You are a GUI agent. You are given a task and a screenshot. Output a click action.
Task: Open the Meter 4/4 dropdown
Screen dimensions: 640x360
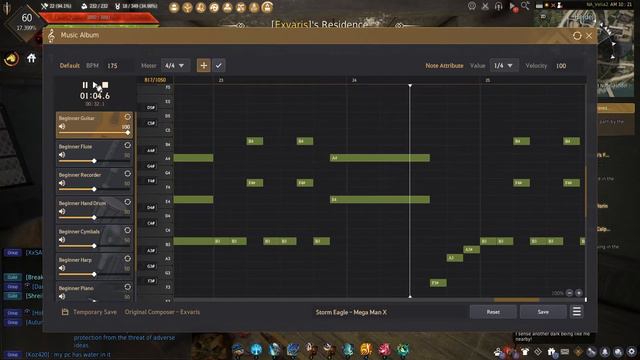click(175, 65)
